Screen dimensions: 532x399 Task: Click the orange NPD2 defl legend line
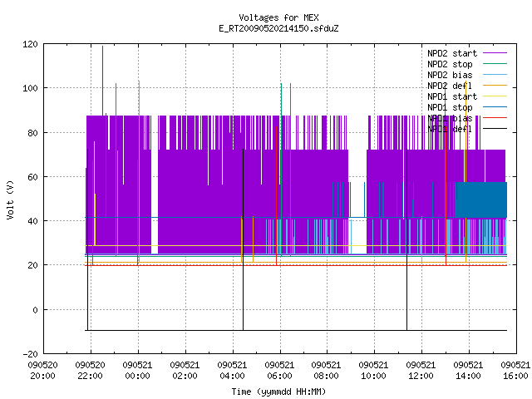point(495,86)
